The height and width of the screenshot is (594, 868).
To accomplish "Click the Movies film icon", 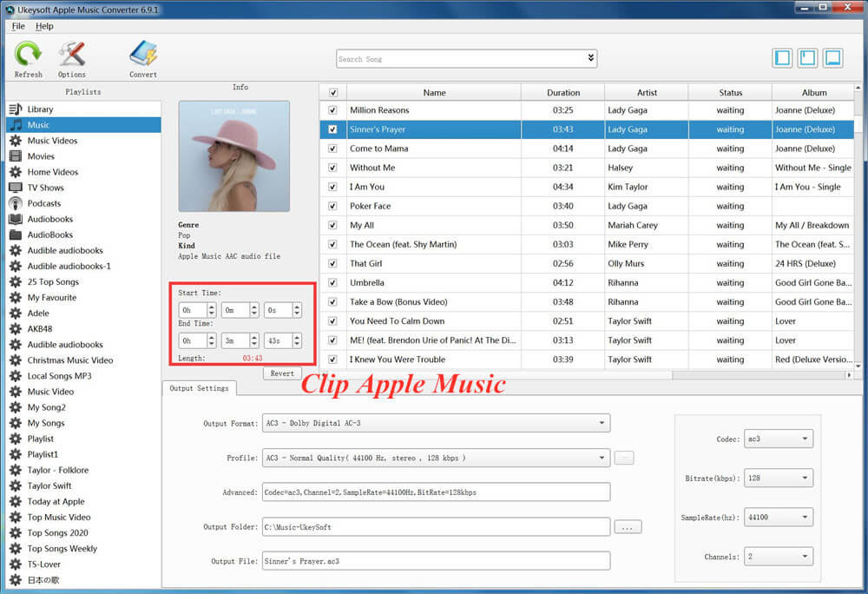I will [16, 156].
